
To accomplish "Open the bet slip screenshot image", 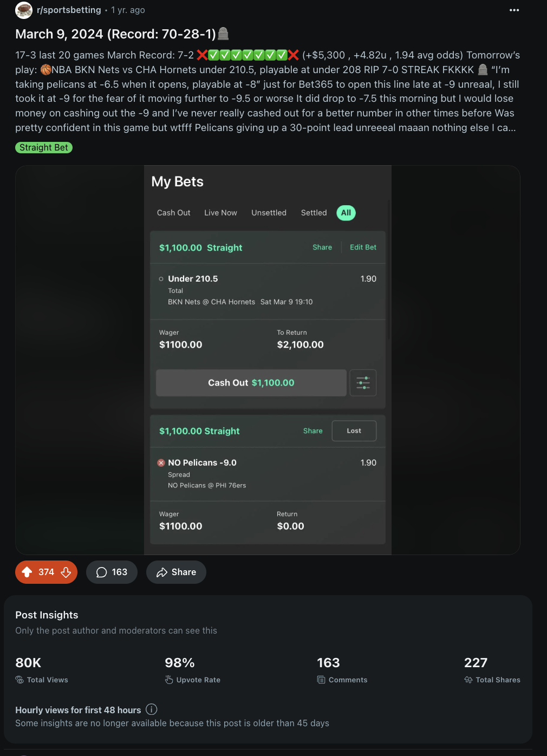I will click(268, 360).
